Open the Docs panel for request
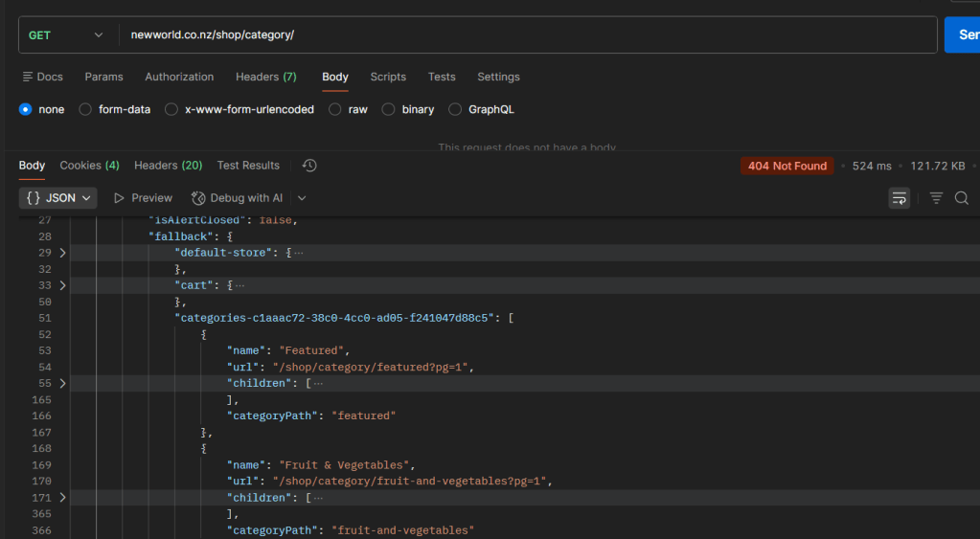980x539 pixels. pyautogui.click(x=42, y=77)
